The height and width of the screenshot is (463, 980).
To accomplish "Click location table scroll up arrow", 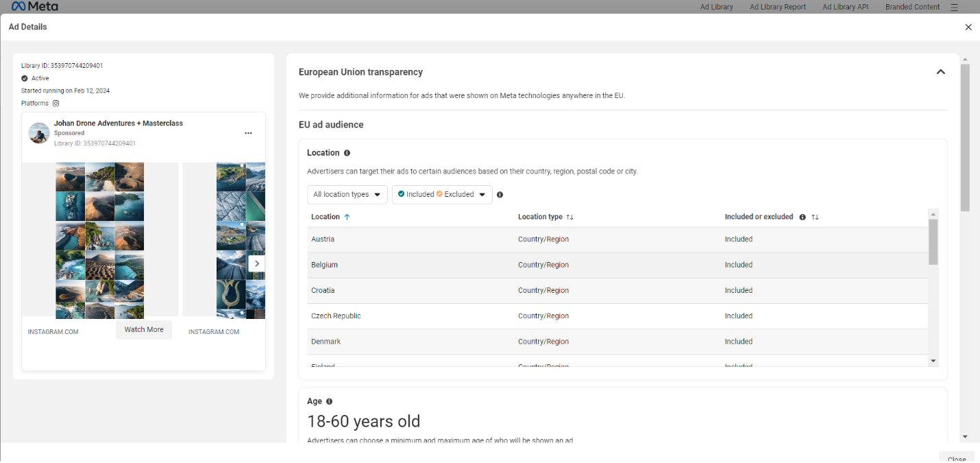I will point(933,214).
